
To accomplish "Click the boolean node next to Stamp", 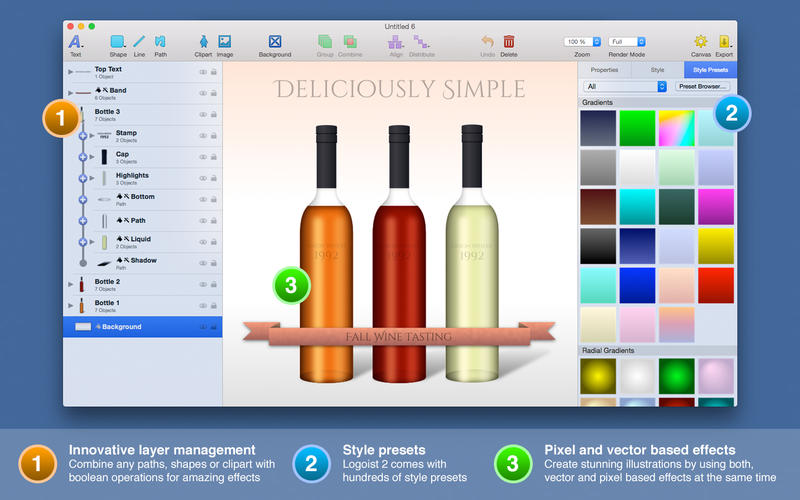I will click(x=83, y=136).
